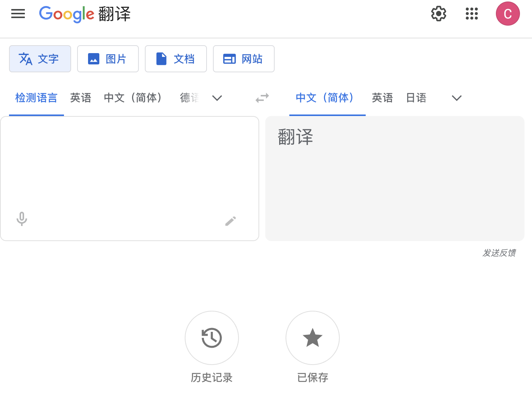This screenshot has width=532, height=397.
Task: Click the microphone to translate by voice
Action: [x=22, y=218]
